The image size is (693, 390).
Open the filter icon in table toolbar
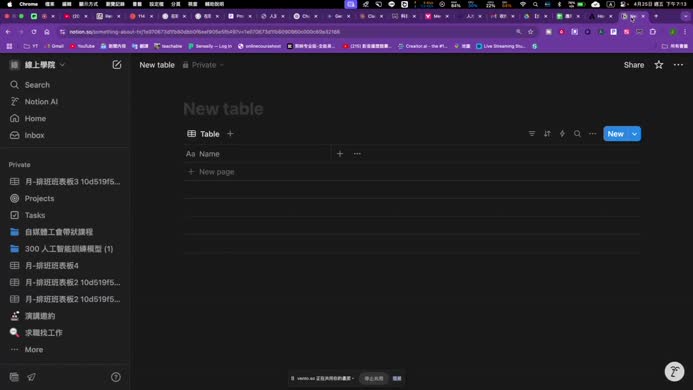point(532,134)
